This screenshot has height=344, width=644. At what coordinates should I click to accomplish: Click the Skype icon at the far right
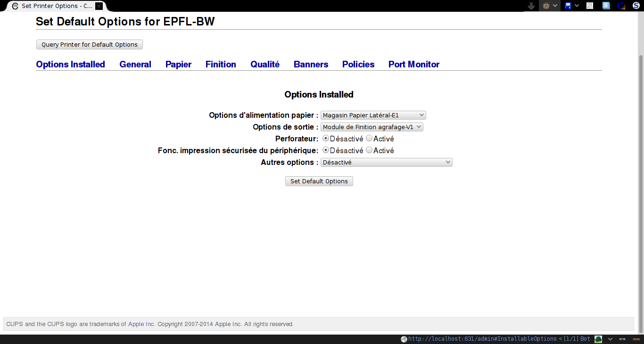pyautogui.click(x=636, y=6)
